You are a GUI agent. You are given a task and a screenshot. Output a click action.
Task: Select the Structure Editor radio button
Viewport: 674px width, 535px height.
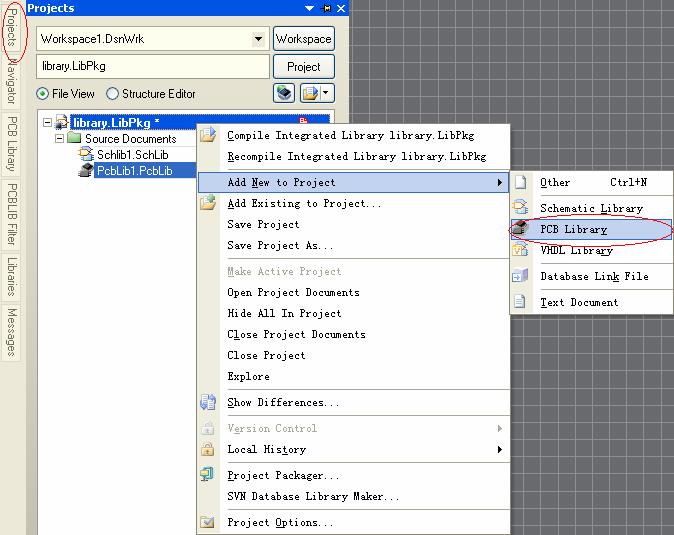click(112, 93)
